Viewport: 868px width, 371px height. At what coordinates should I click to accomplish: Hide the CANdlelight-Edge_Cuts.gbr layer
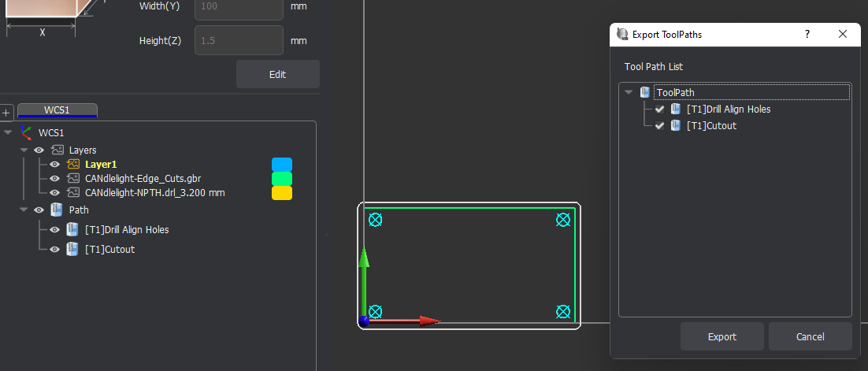[54, 179]
